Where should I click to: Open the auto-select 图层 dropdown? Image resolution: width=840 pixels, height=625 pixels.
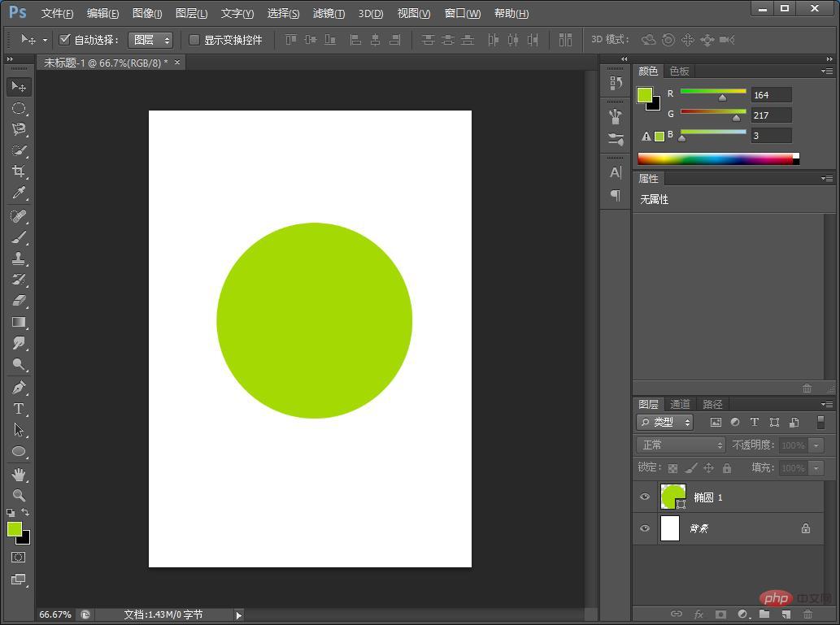point(150,40)
